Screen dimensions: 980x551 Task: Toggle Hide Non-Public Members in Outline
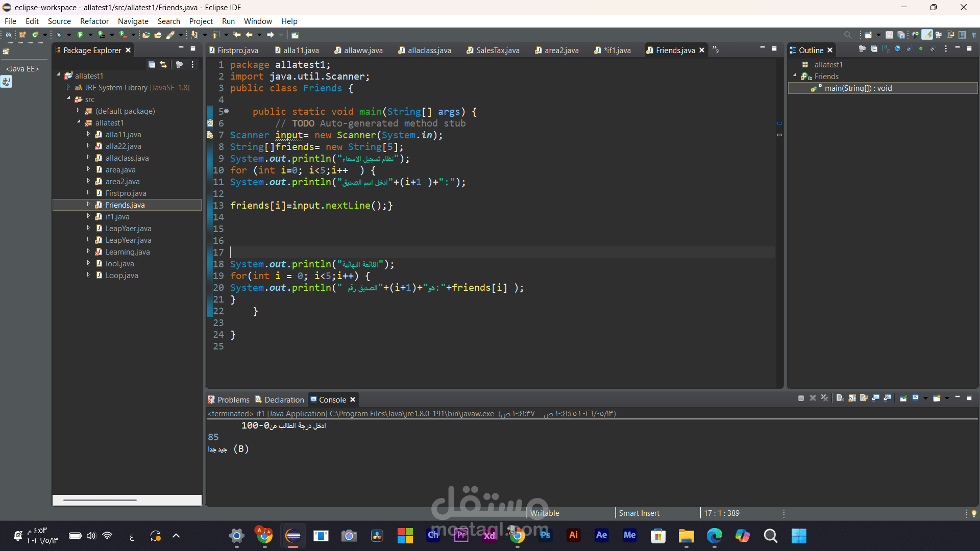click(921, 49)
